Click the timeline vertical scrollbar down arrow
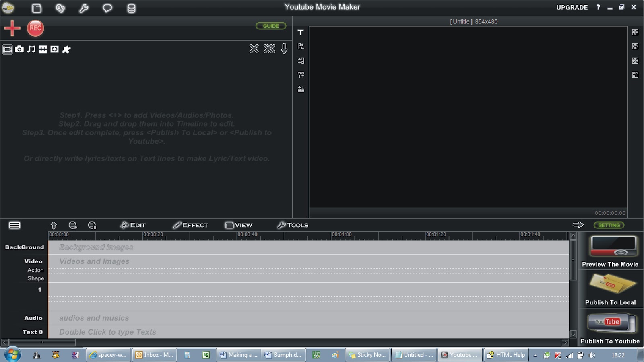Image resolution: width=644 pixels, height=362 pixels. [573, 334]
